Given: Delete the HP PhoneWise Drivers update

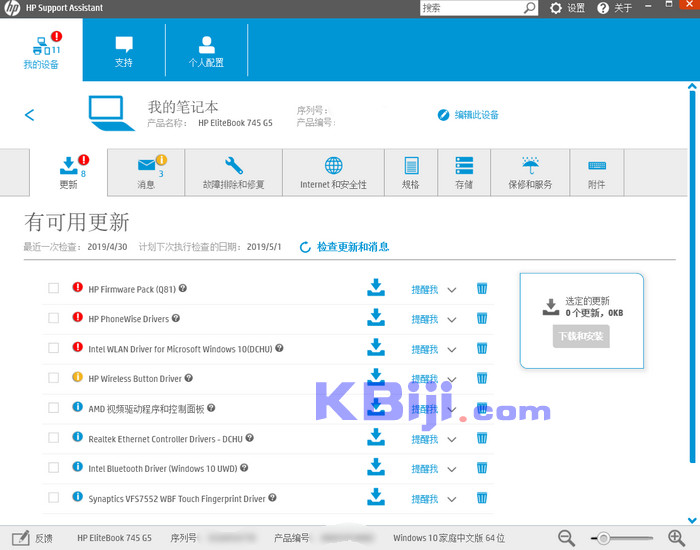Looking at the screenshot, I should [x=482, y=318].
